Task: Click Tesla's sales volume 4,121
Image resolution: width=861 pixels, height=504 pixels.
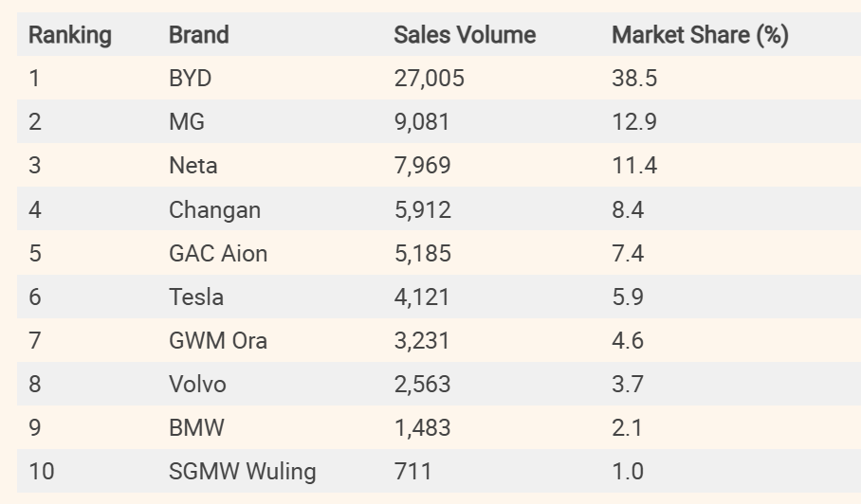Action: click(422, 297)
